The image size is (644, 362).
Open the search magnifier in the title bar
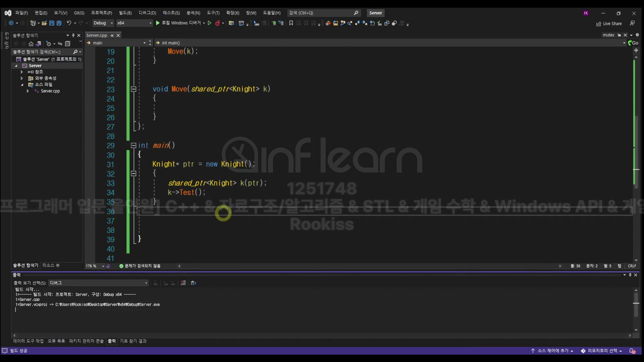pos(356,13)
